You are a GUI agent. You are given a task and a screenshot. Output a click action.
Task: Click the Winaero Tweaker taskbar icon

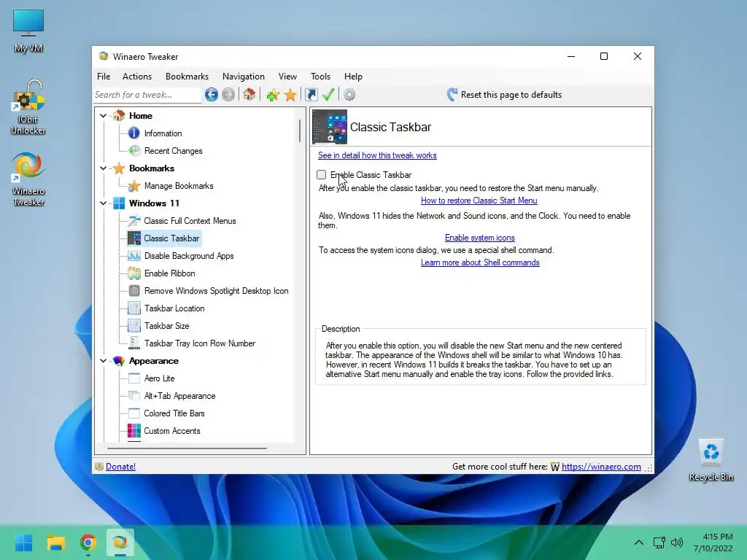[x=120, y=542]
